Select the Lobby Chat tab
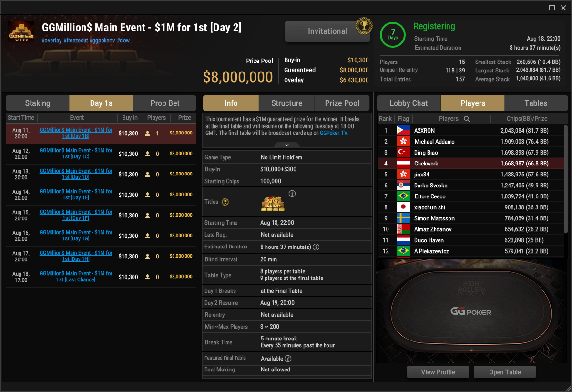The height and width of the screenshot is (392, 572). pos(409,103)
